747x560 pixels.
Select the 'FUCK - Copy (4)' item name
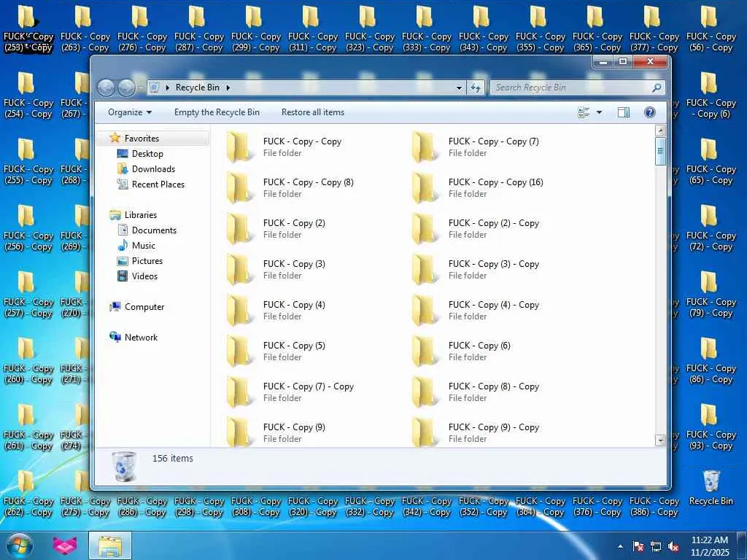pyautogui.click(x=294, y=305)
